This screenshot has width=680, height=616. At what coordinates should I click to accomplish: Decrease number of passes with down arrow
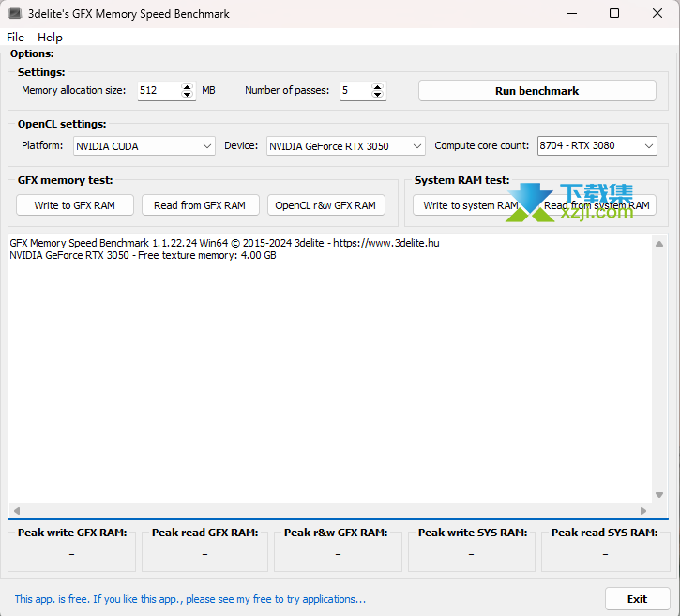[377, 95]
